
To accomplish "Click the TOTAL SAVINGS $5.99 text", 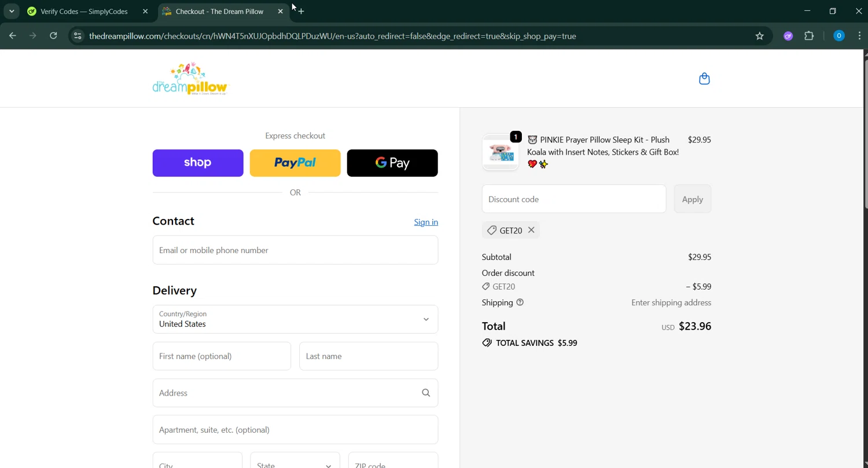I will coord(536,343).
